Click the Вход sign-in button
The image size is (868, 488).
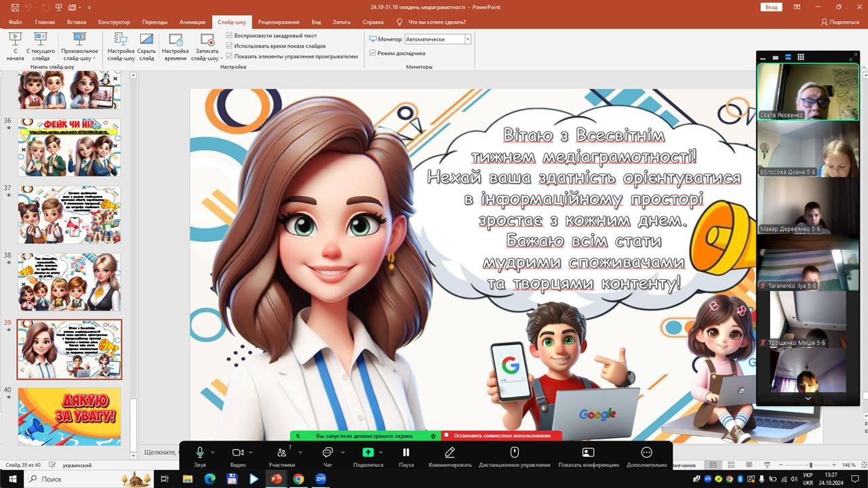[x=771, y=7]
